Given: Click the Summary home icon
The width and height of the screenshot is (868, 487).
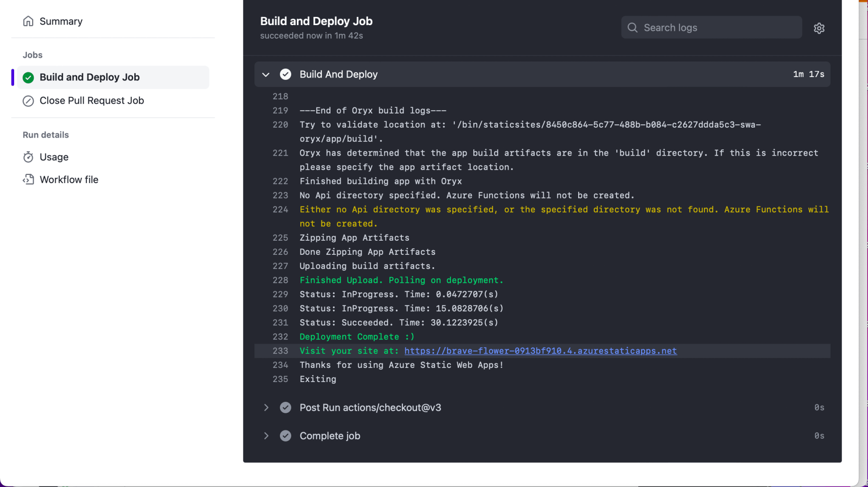Looking at the screenshot, I should pyautogui.click(x=28, y=21).
